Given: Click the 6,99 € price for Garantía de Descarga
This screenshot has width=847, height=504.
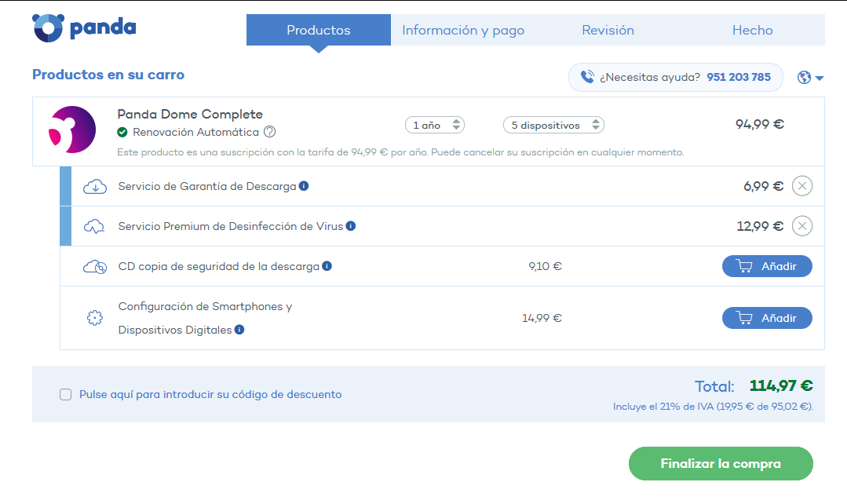Looking at the screenshot, I should [x=763, y=186].
